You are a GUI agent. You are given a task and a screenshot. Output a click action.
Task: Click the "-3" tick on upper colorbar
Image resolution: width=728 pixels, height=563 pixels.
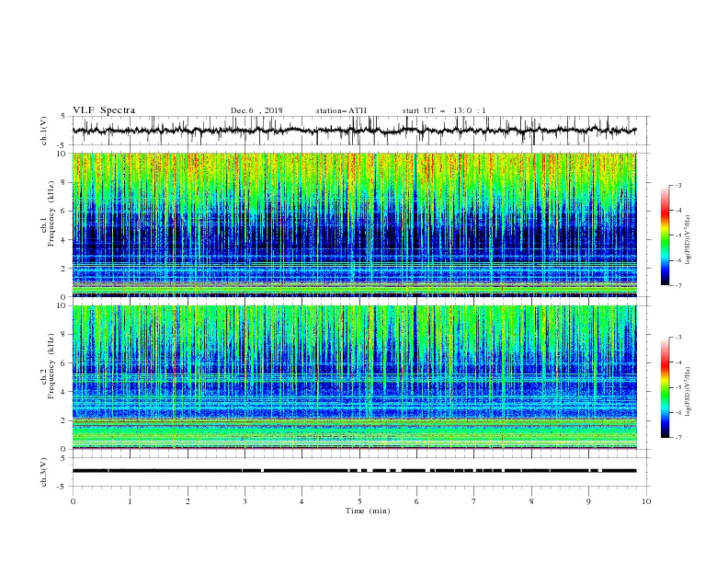point(678,185)
